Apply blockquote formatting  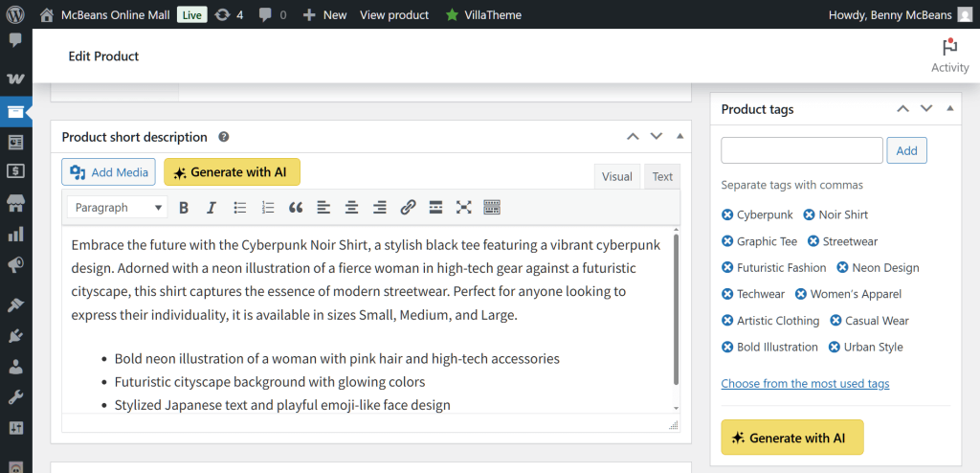(x=296, y=208)
